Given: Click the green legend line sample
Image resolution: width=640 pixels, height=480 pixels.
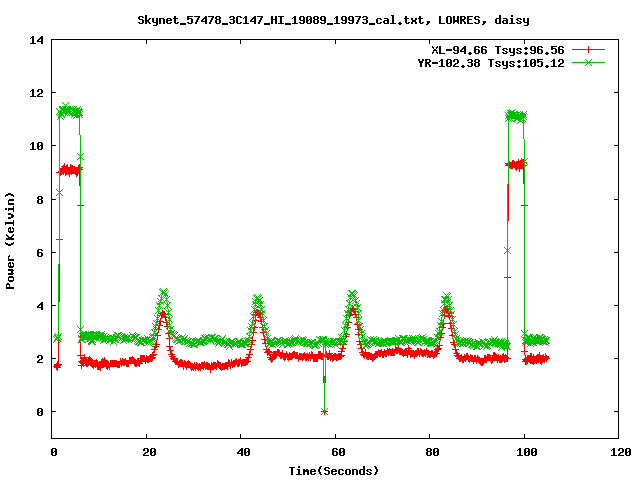Looking at the screenshot, I should [x=588, y=62].
